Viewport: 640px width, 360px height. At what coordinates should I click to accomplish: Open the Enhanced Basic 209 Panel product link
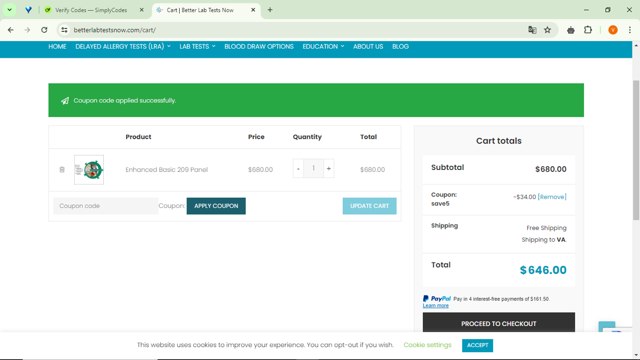[167, 169]
